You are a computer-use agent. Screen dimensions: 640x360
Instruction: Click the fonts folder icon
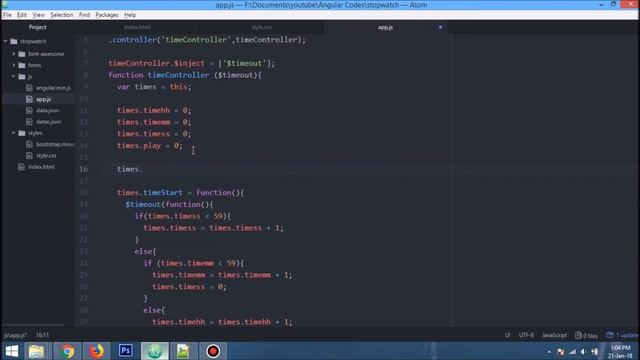pyautogui.click(x=22, y=65)
